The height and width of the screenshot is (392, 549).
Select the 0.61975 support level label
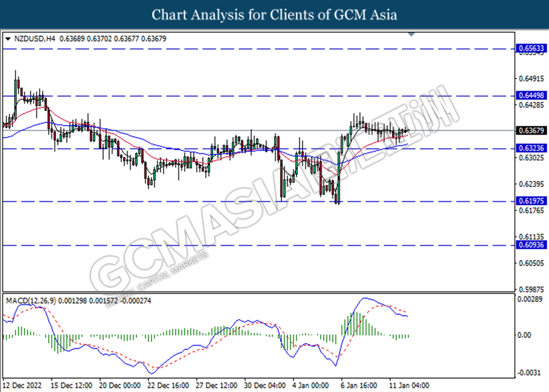(531, 201)
